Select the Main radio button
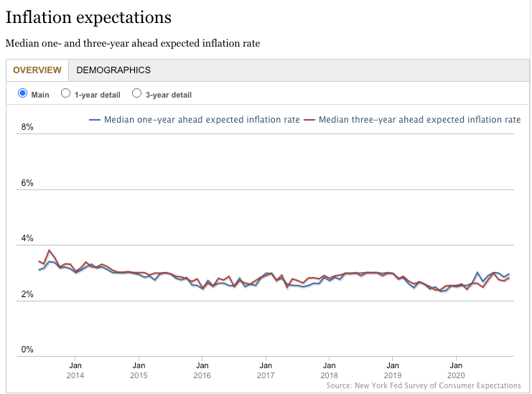The width and height of the screenshot is (532, 394). click(22, 93)
